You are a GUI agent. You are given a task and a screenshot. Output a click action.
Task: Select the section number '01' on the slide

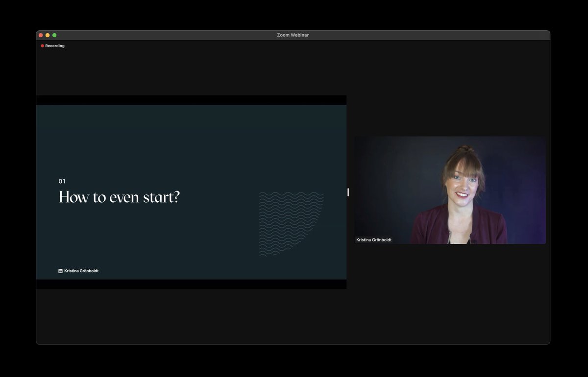click(62, 181)
